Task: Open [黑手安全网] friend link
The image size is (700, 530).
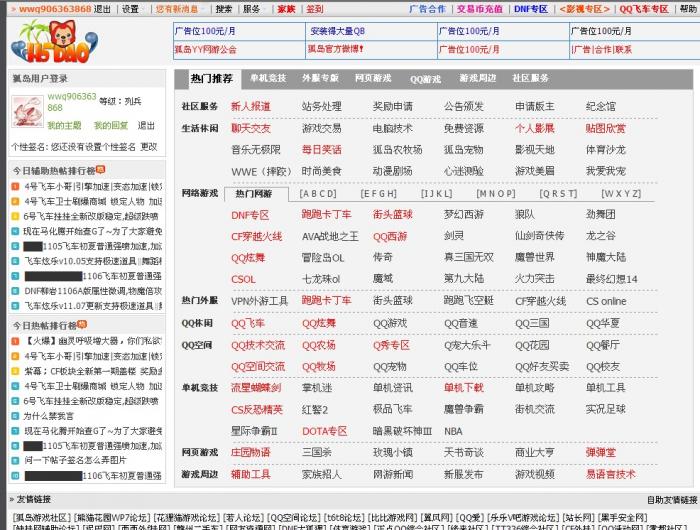Action: click(x=623, y=518)
